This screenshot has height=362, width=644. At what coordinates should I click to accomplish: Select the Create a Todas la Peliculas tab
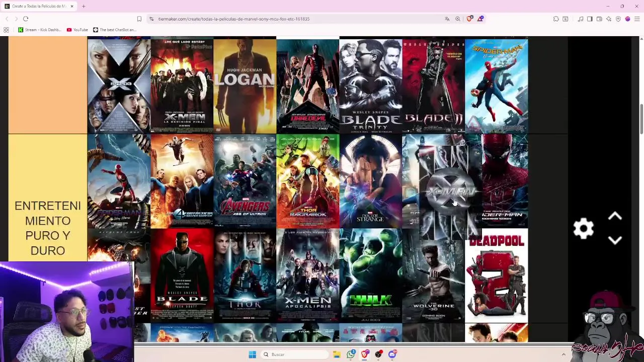pyautogui.click(x=39, y=6)
